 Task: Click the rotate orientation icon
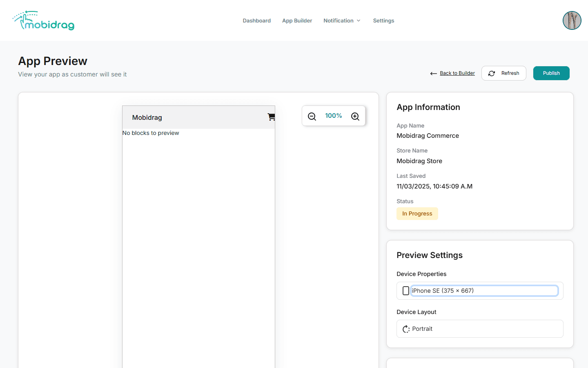406,329
